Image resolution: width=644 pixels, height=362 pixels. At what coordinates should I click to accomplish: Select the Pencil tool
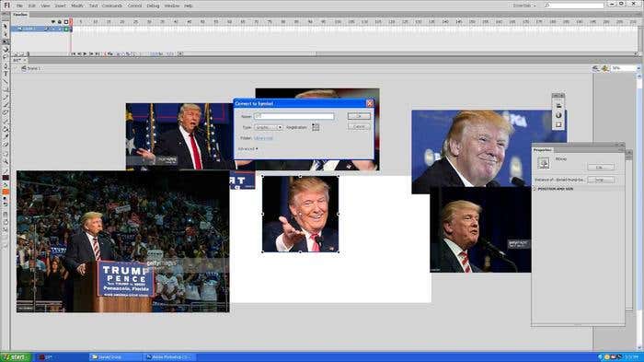coord(6,97)
